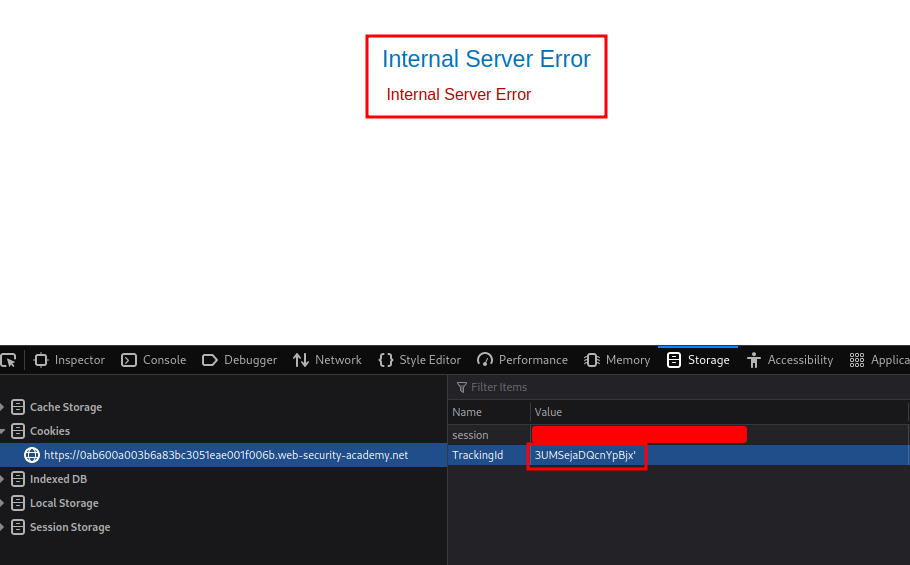The height and width of the screenshot is (565, 910).
Task: Click the Console tab icon
Action: [129, 360]
